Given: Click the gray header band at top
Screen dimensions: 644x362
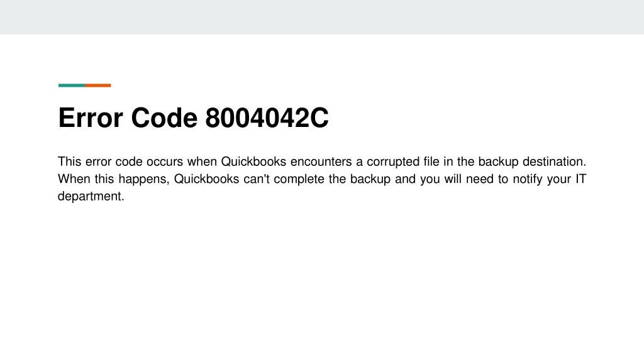Looking at the screenshot, I should click(x=322, y=17).
